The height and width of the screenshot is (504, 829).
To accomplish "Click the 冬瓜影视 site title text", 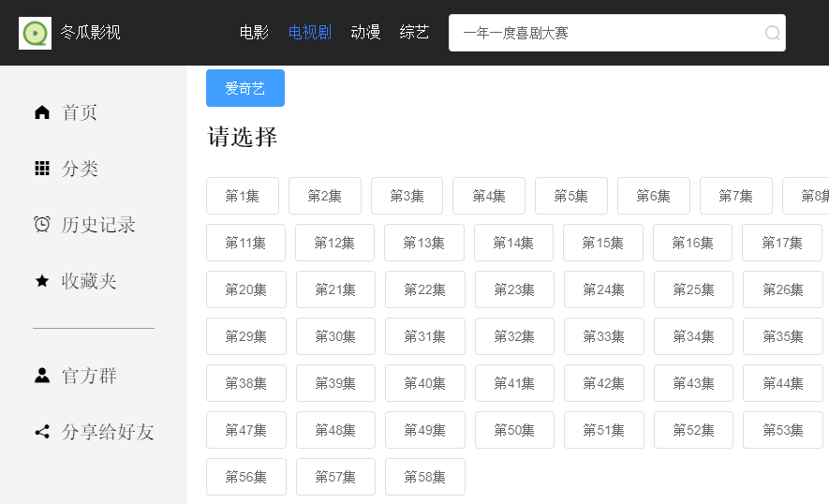I will (91, 33).
